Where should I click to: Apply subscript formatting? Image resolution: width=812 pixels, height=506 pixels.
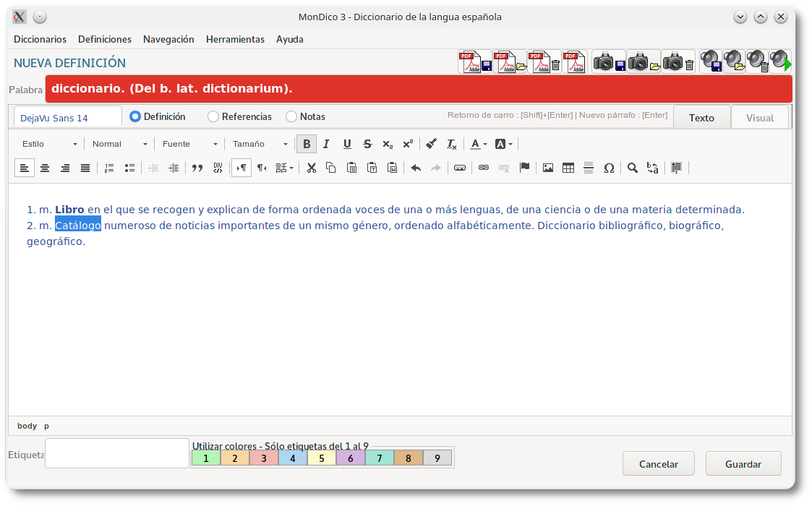(x=388, y=144)
